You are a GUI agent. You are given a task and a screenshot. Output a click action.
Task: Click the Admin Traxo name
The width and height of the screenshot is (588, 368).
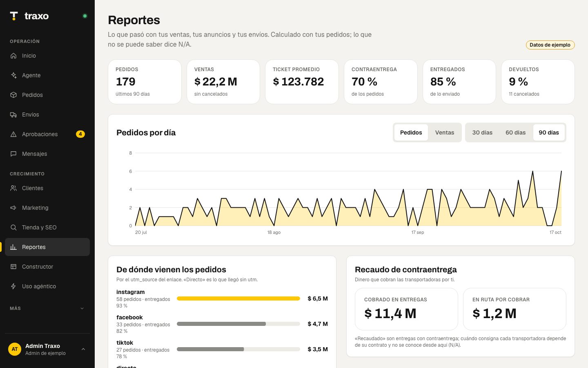(42, 346)
